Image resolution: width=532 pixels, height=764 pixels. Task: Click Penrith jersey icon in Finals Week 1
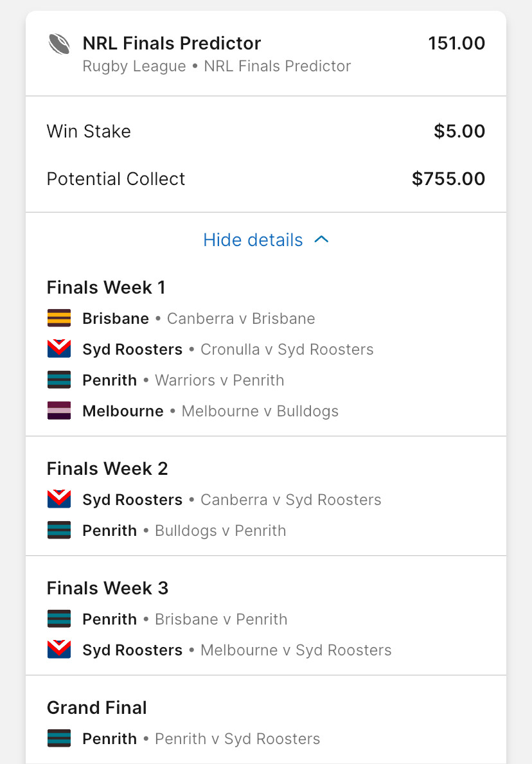click(59, 380)
